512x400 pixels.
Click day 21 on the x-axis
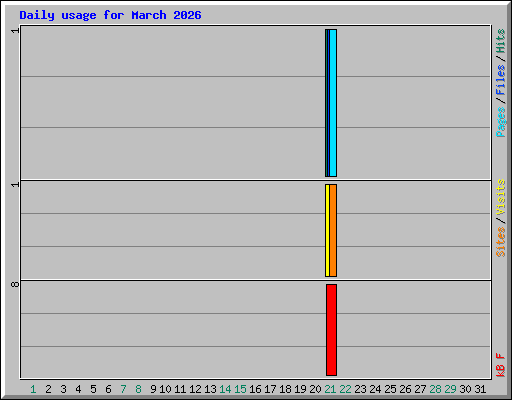[x=330, y=389]
